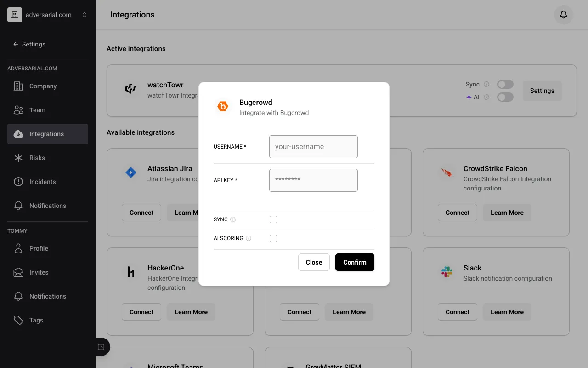This screenshot has width=588, height=368.
Task: Open the notification bell in header
Action: (x=564, y=15)
